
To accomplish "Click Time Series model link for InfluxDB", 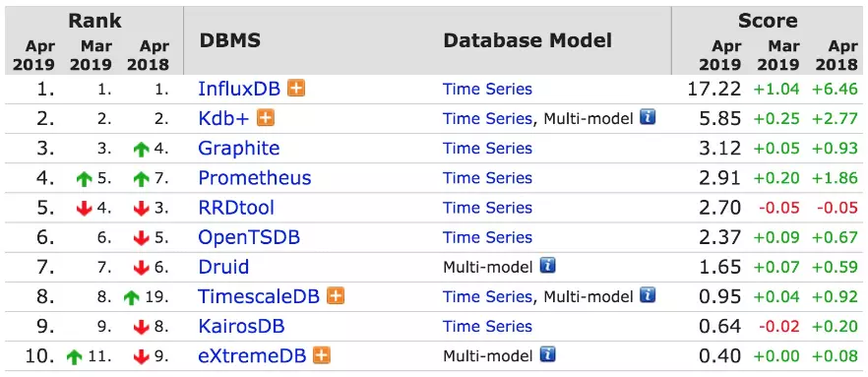I will click(488, 90).
